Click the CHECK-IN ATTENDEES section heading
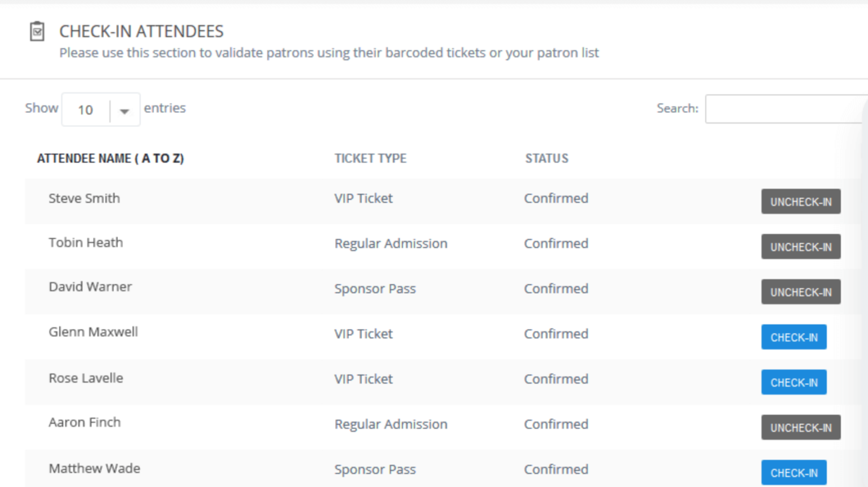This screenshot has height=487, width=868. (141, 31)
